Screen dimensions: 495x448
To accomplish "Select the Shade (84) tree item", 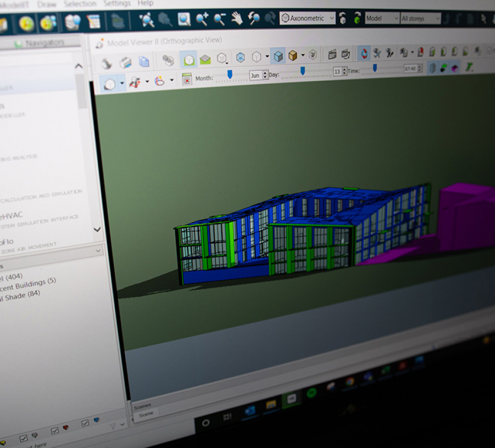I will (20, 295).
